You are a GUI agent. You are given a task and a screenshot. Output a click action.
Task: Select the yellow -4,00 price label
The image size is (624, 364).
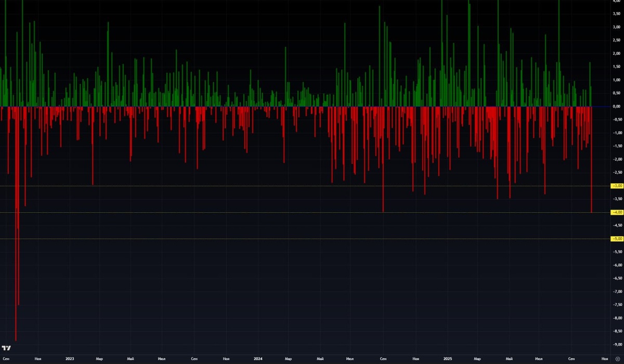[617, 212]
